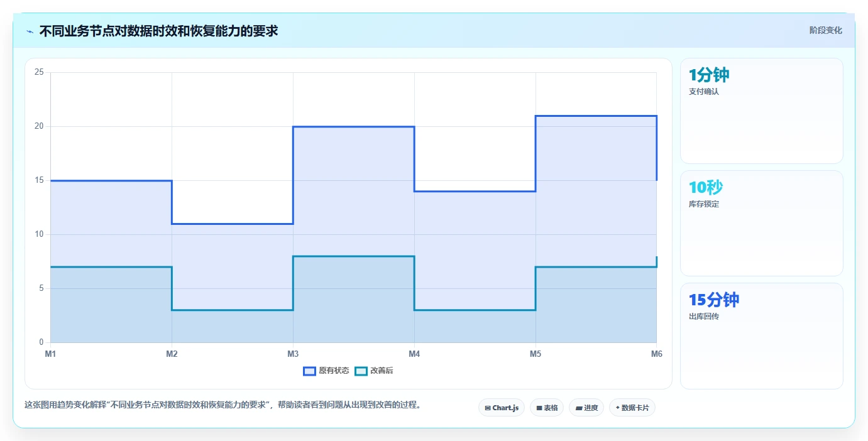Click the Chart.js tag

tap(502, 408)
